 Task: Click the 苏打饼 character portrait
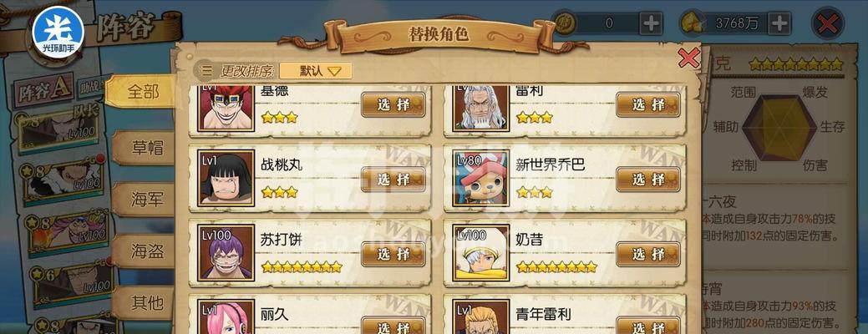tap(226, 252)
